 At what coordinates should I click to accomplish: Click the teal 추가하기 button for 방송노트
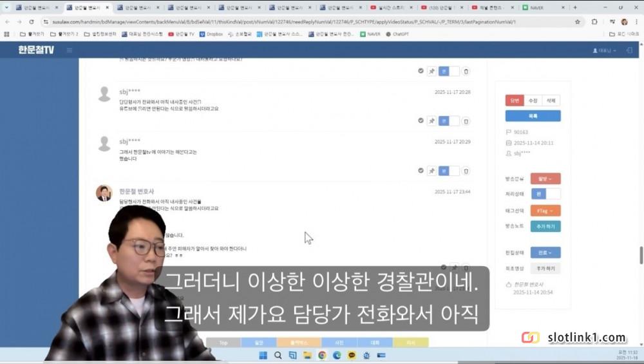[545, 226]
